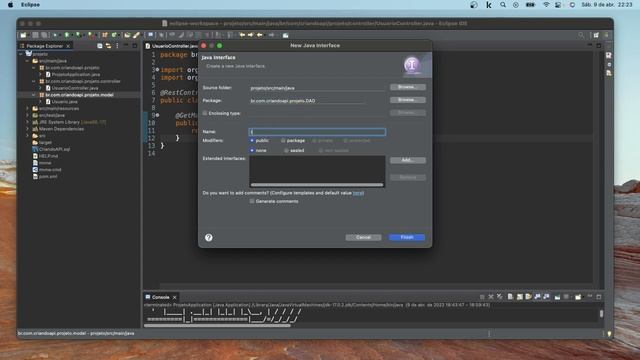Click Link with Editor in Package Explorer
This screenshot has width=640, height=360.
coord(108,46)
